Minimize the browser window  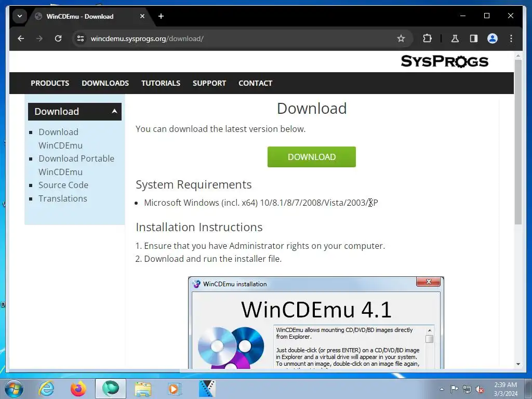tap(463, 16)
